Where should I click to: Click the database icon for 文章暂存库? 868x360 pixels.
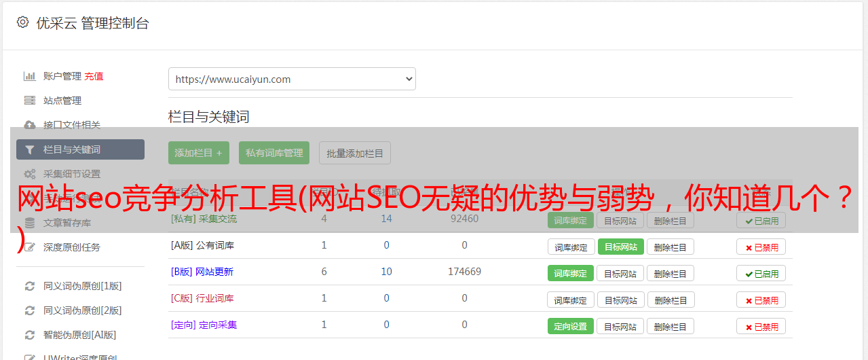pyautogui.click(x=30, y=223)
